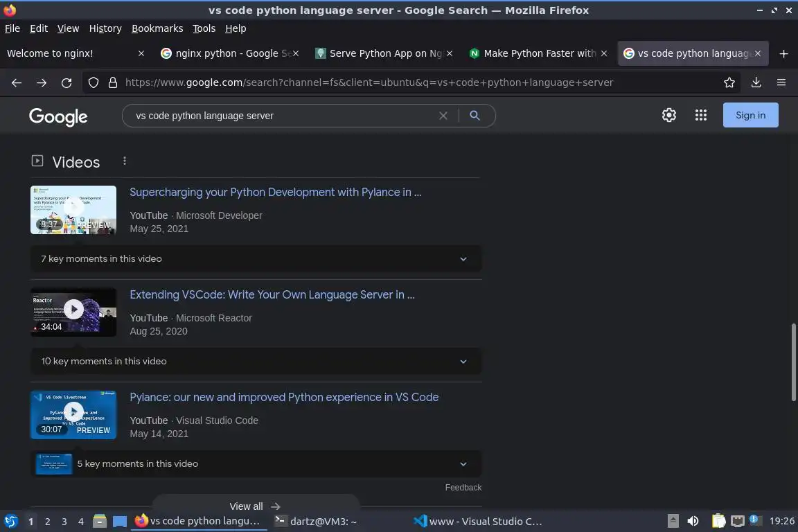Switch to www Visual Studio Code taskbar window

tap(477, 522)
